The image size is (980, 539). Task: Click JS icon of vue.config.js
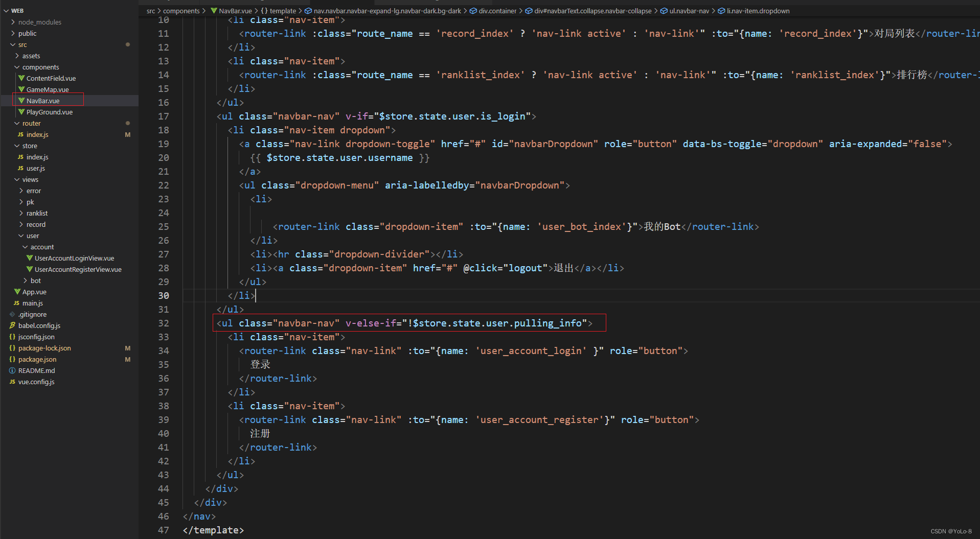pyautogui.click(x=12, y=382)
